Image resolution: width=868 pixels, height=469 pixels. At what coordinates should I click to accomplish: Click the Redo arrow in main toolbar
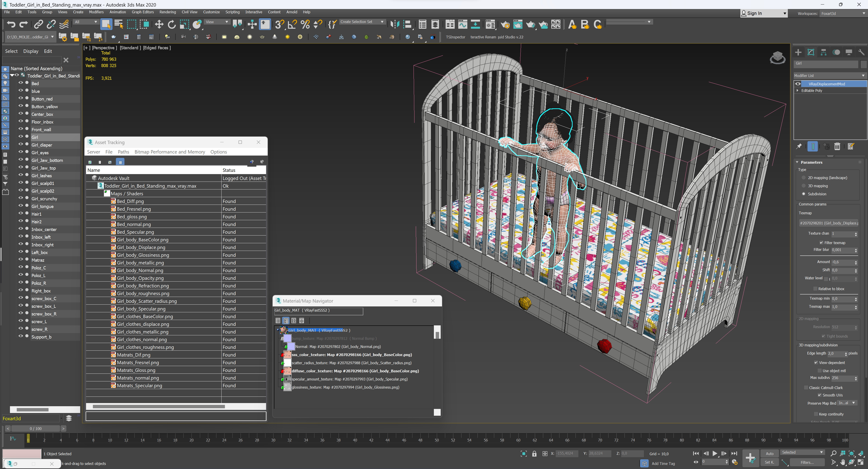pyautogui.click(x=23, y=24)
